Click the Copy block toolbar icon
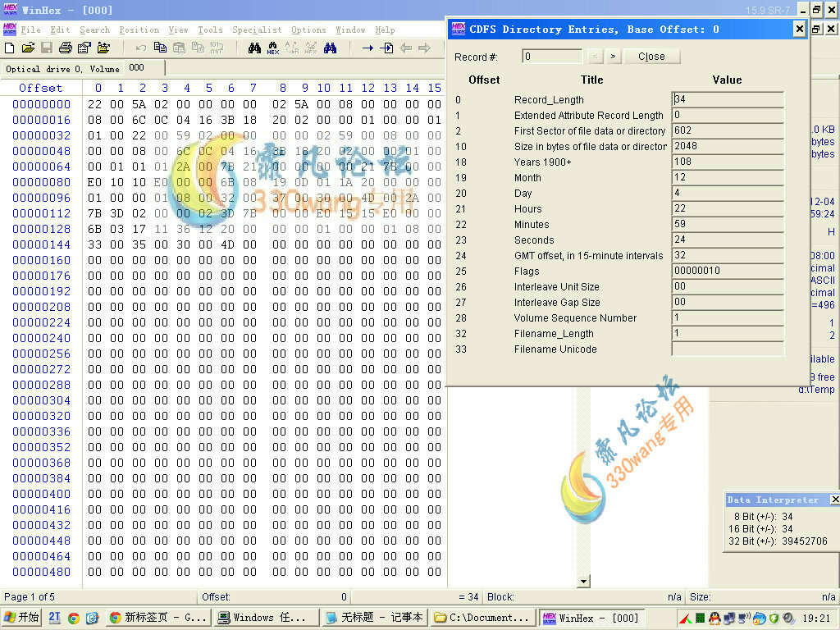The width and height of the screenshot is (840, 630). pos(160,48)
